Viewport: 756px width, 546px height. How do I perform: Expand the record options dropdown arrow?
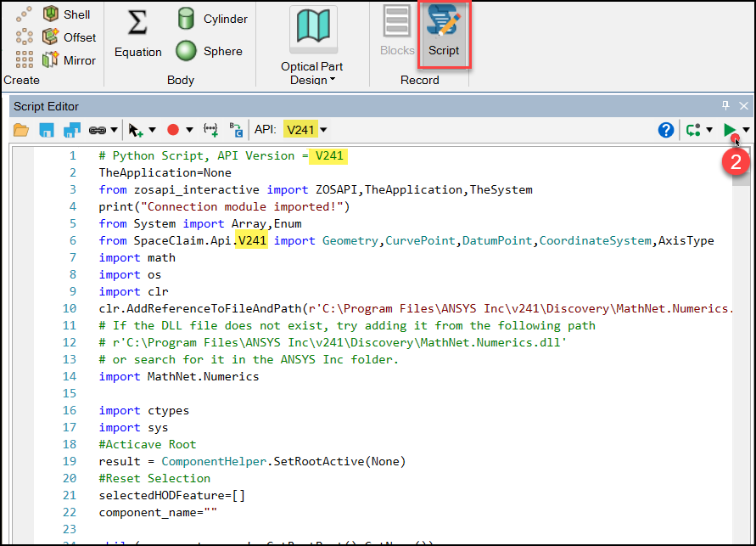pyautogui.click(x=189, y=130)
